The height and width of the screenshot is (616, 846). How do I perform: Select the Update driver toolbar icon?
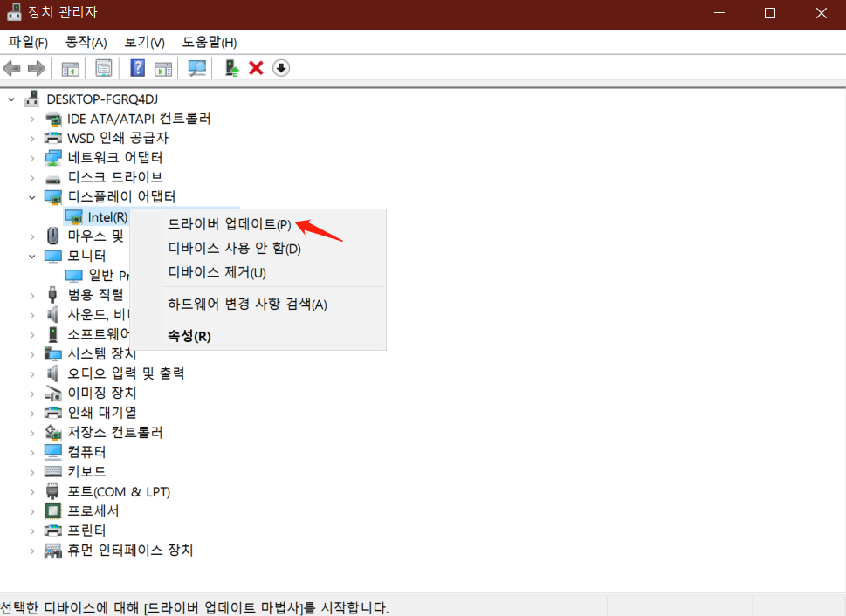pyautogui.click(x=231, y=68)
